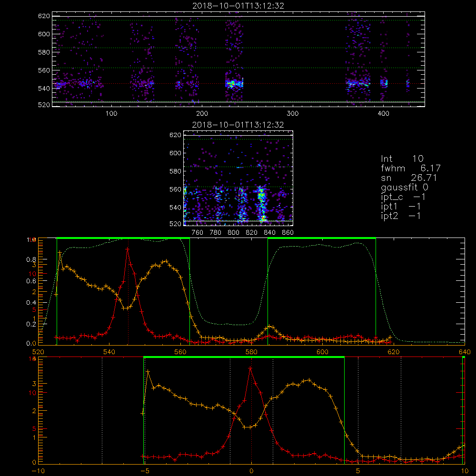Screen dimensions: 476x476
Task: Click the x-axis label 520 on the spectrum plot
Action: (38, 352)
